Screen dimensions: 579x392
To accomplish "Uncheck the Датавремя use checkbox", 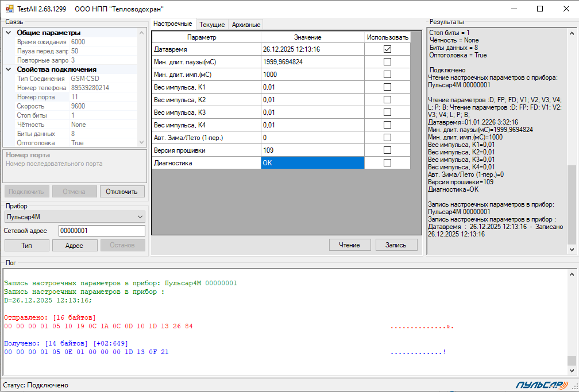I will [387, 49].
